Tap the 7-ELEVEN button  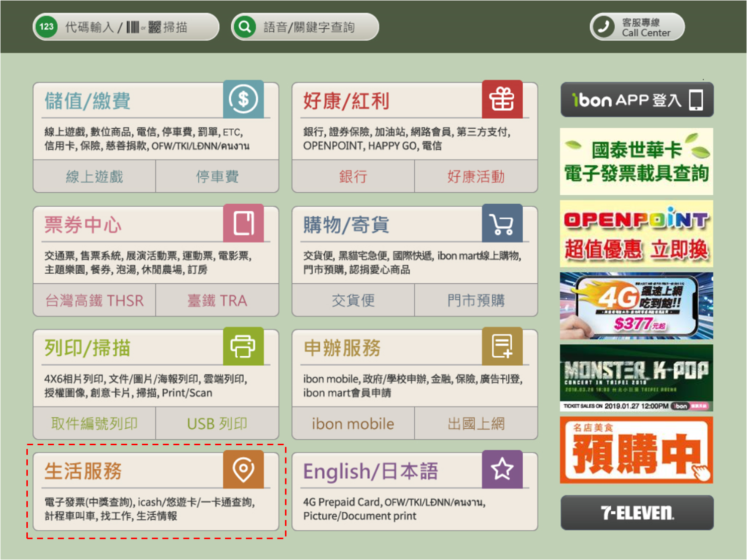(x=637, y=513)
